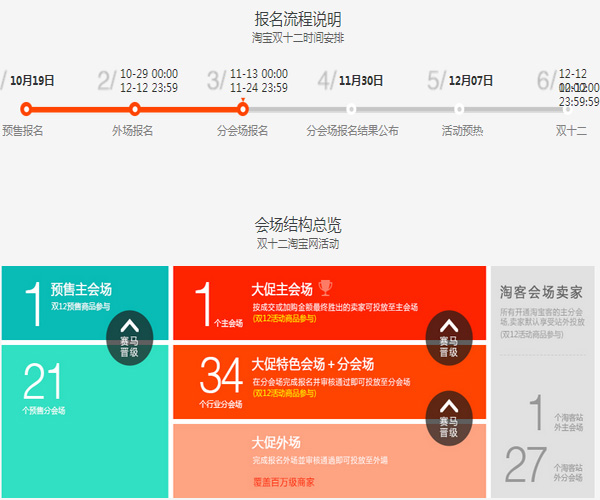Viewport: 600px width, 500px height.
Task: Click the 10月19日 date
Action: 32,81
